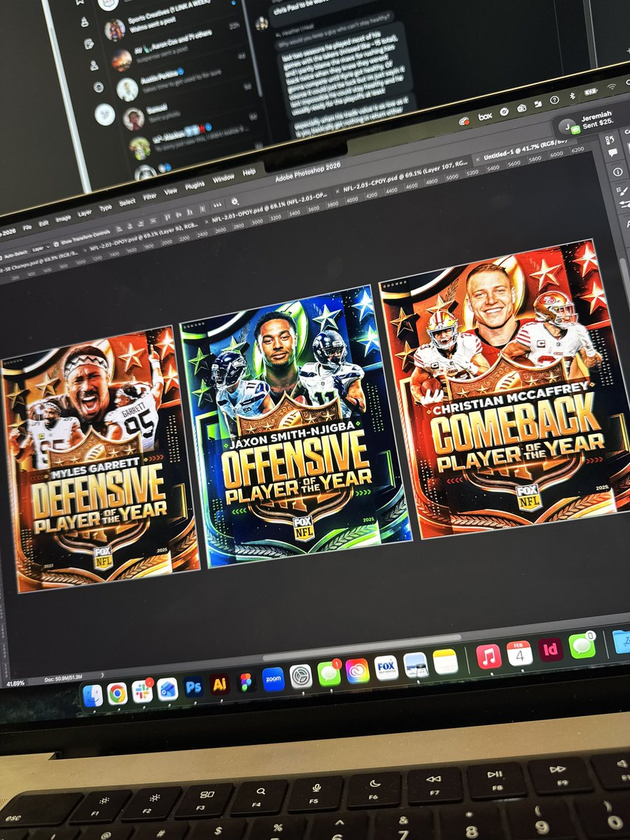Open the FOX app in Dock
This screenshot has height=840, width=630.
click(386, 667)
